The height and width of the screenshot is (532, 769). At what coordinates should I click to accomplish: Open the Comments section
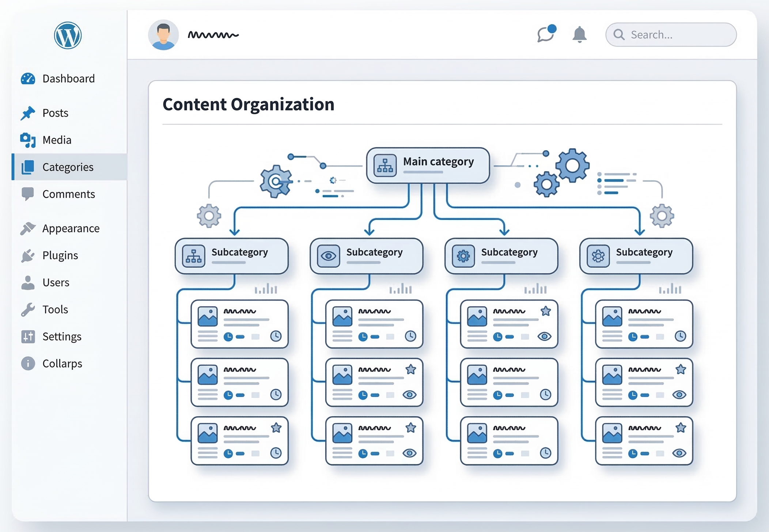tap(69, 194)
